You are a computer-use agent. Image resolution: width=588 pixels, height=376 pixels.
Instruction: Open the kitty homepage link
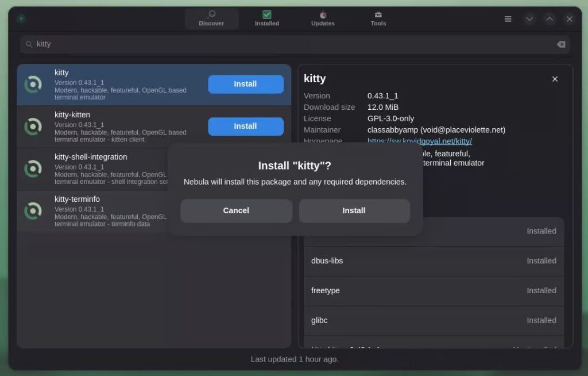pyautogui.click(x=420, y=141)
